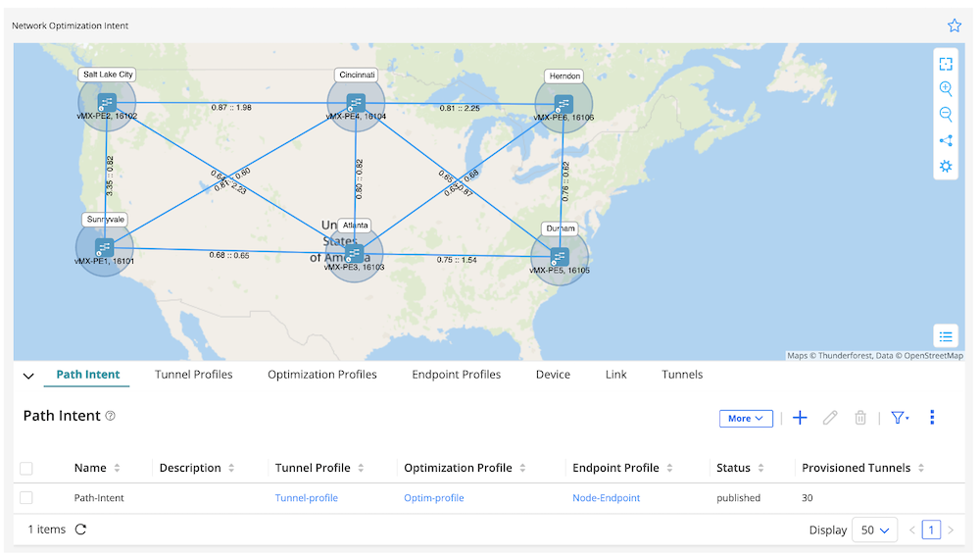This screenshot has height=556, width=980.
Task: Sort by Name column
Action: click(x=117, y=468)
